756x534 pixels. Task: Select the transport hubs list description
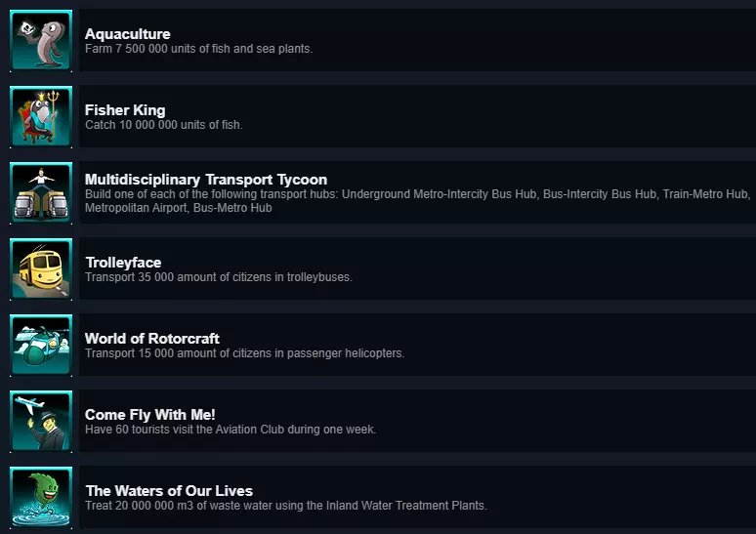[x=417, y=201]
